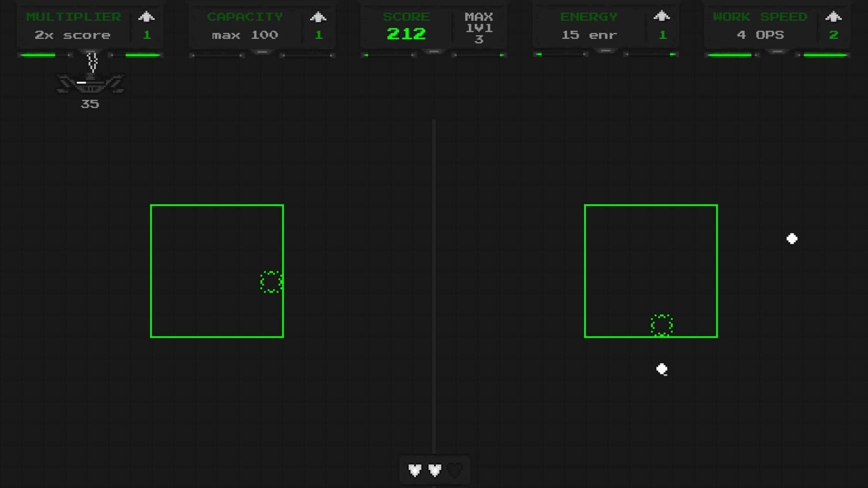The image size is (868, 488).
Task: Upgrade Work Speed with its arrow icon
Action: pyautogui.click(x=833, y=17)
